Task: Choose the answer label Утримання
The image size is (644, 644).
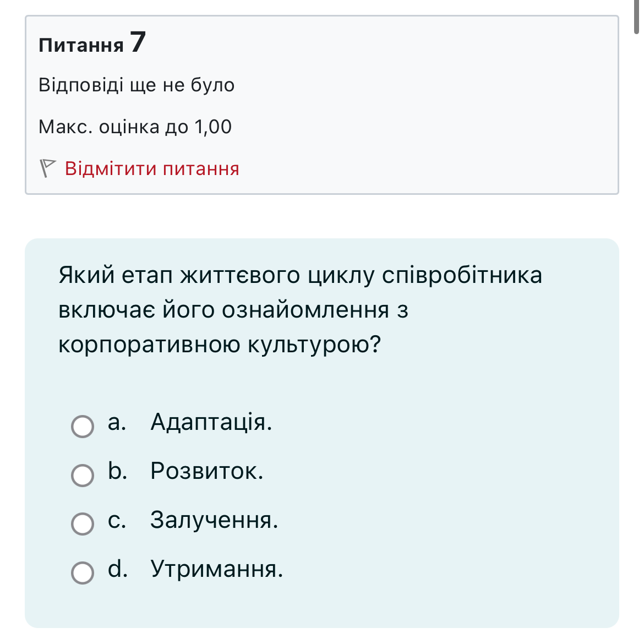Action: coord(217,569)
